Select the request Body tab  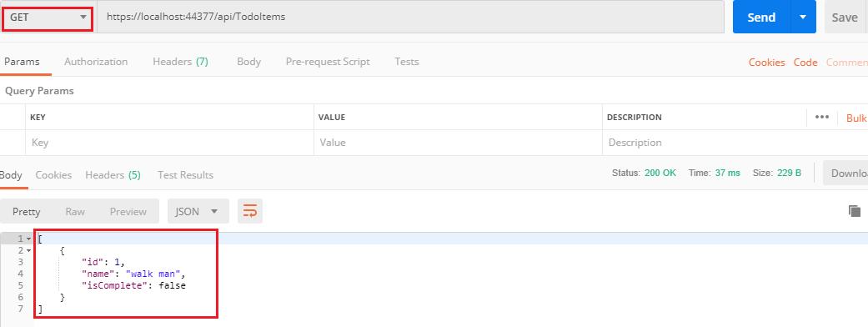point(248,62)
